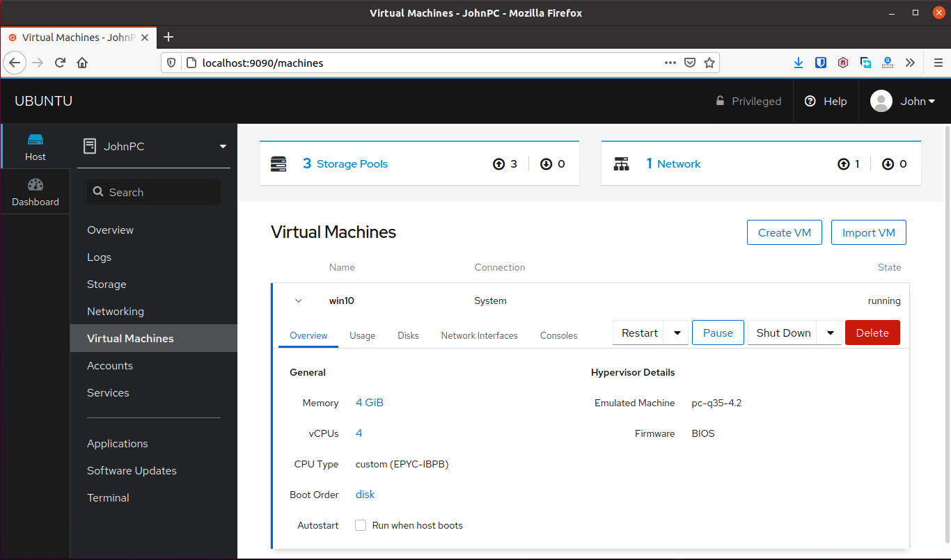Click the network topology icon
The height and width of the screenshot is (560, 951).
pos(622,163)
